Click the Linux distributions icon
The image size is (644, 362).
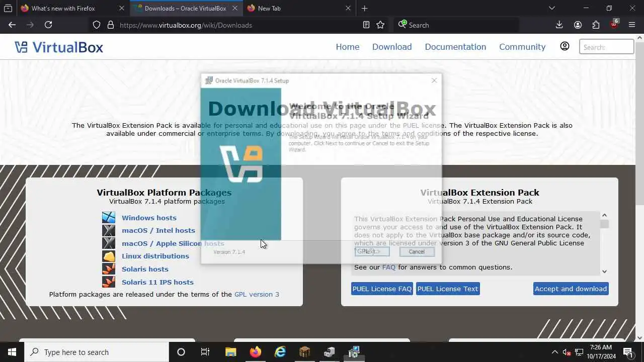109,256
